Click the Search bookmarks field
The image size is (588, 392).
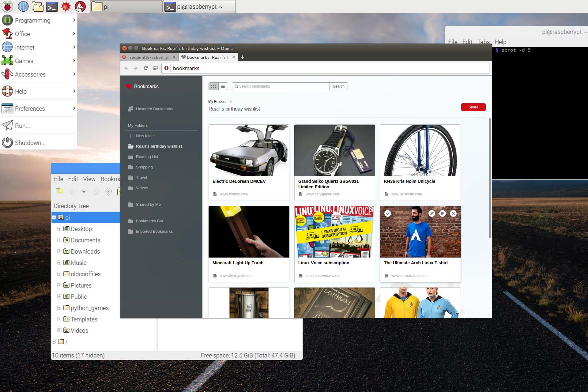point(281,86)
